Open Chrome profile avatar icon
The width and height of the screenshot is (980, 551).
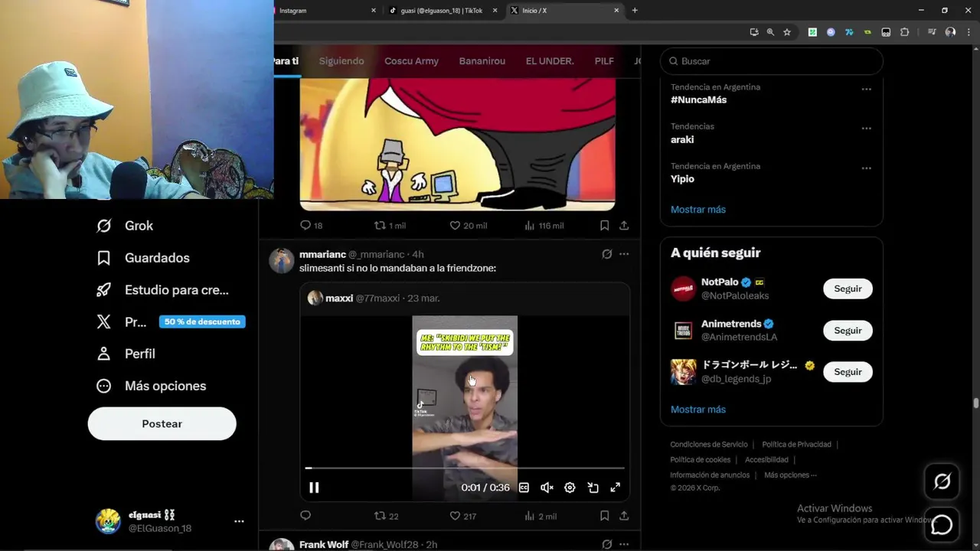(x=950, y=32)
